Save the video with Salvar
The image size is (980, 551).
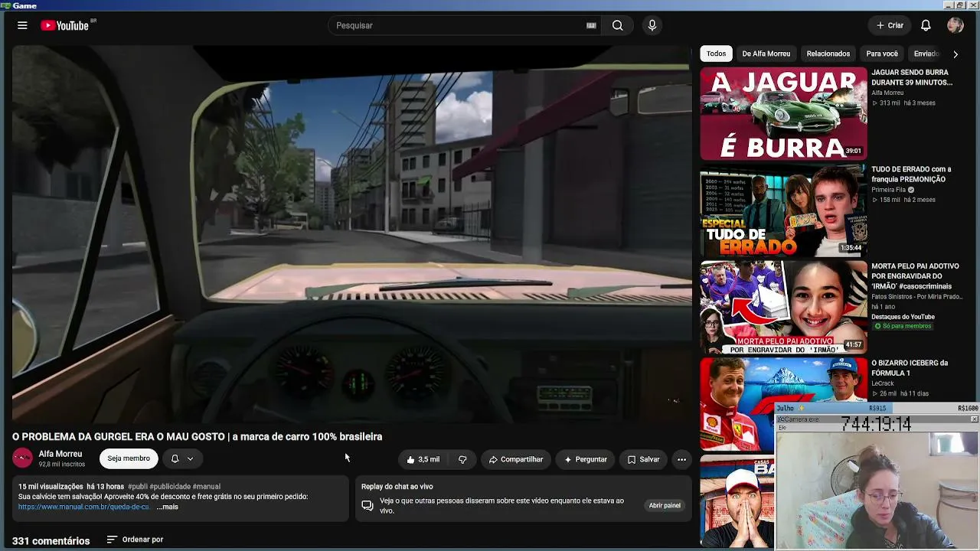coord(643,459)
